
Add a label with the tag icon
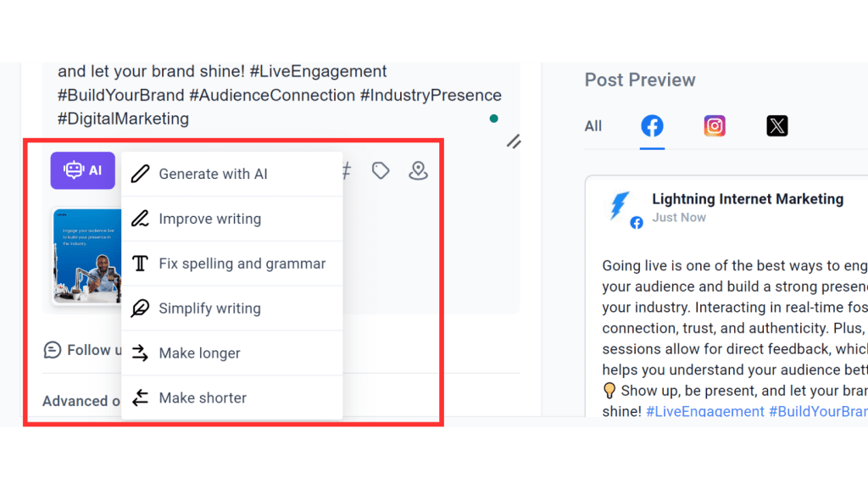click(381, 170)
